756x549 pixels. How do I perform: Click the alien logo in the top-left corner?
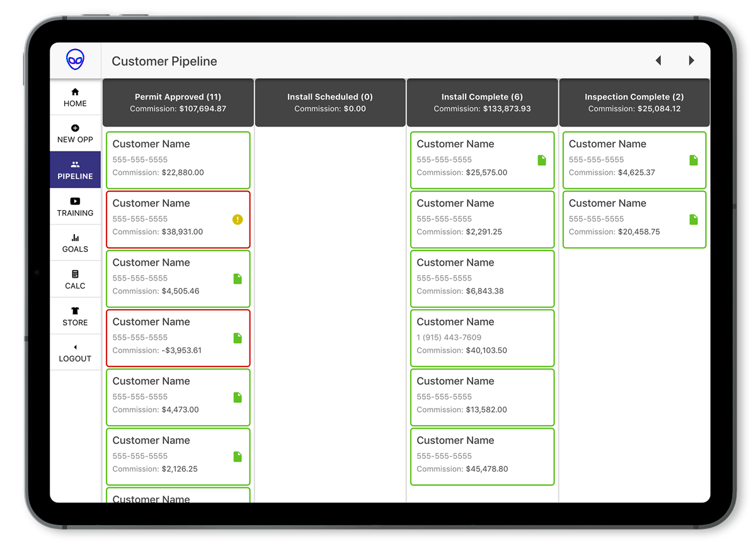(x=75, y=59)
